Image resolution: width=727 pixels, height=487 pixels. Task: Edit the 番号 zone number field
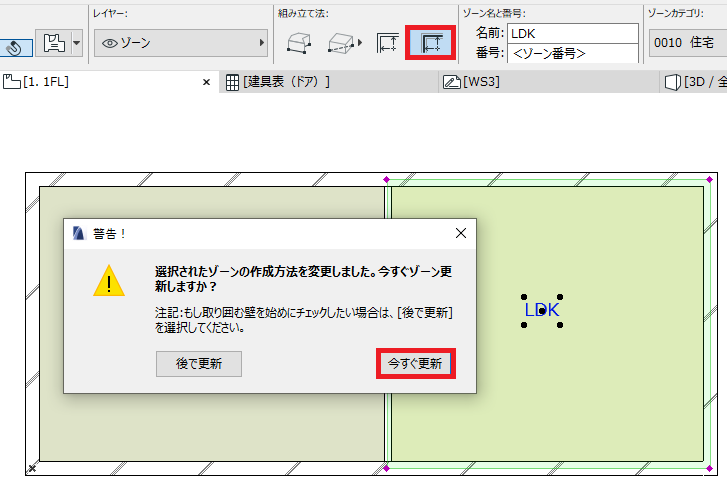(573, 53)
